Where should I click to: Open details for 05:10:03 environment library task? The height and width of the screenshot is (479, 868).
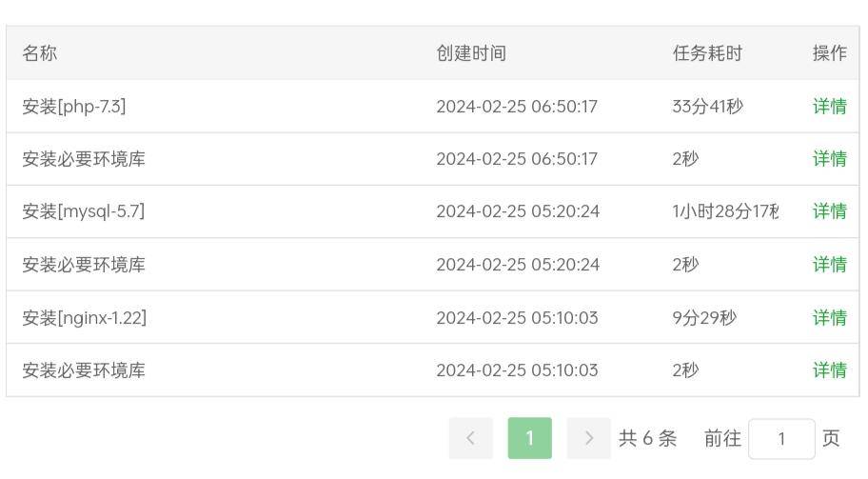click(x=829, y=369)
